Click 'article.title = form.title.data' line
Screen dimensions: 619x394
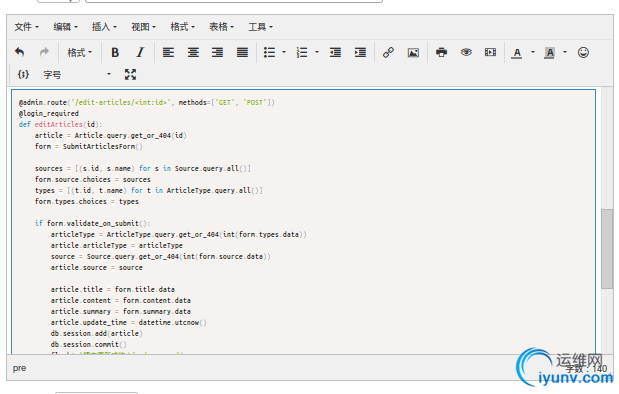(113, 289)
